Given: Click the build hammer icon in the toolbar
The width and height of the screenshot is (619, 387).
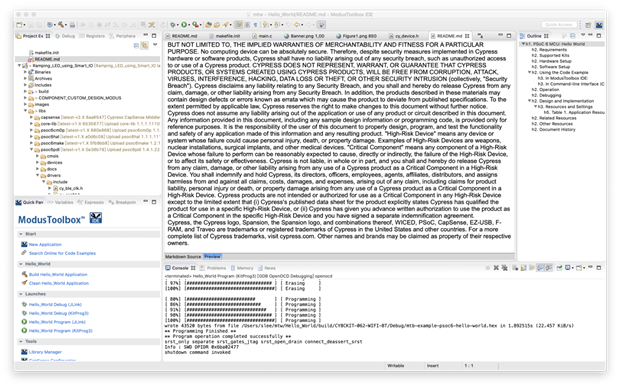Looking at the screenshot, I should 61,24.
